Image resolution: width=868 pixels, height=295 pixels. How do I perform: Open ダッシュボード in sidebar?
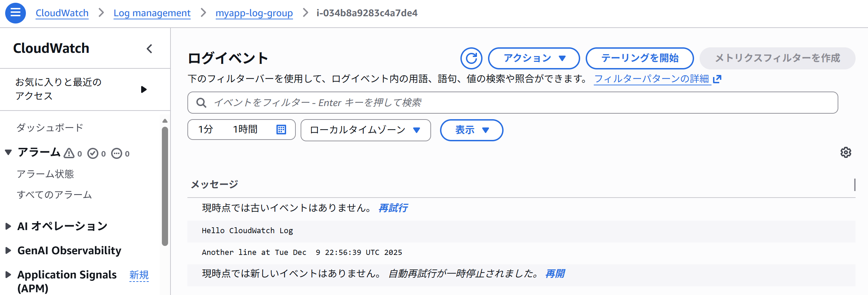(50, 128)
